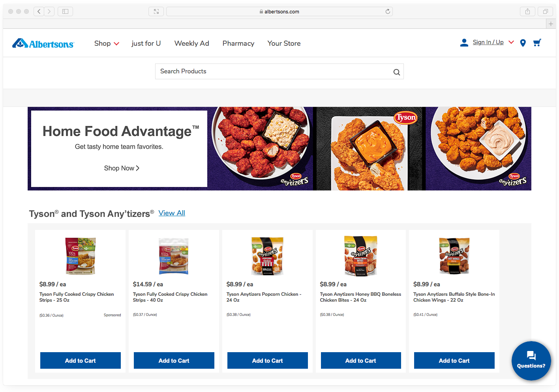The height and width of the screenshot is (392, 559).
Task: Show all tabs overview icon
Action: pyautogui.click(x=545, y=11)
